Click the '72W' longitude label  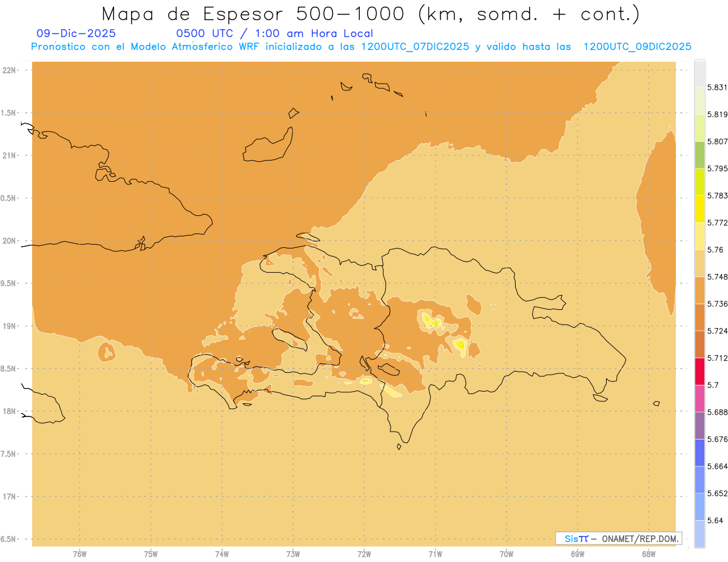tap(364, 554)
